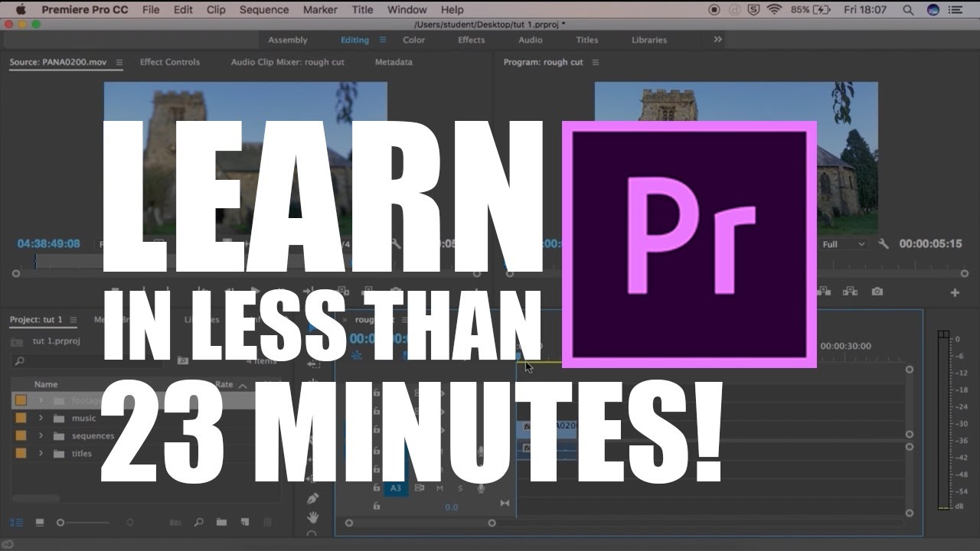Switch to the Audio workspace

(x=530, y=40)
